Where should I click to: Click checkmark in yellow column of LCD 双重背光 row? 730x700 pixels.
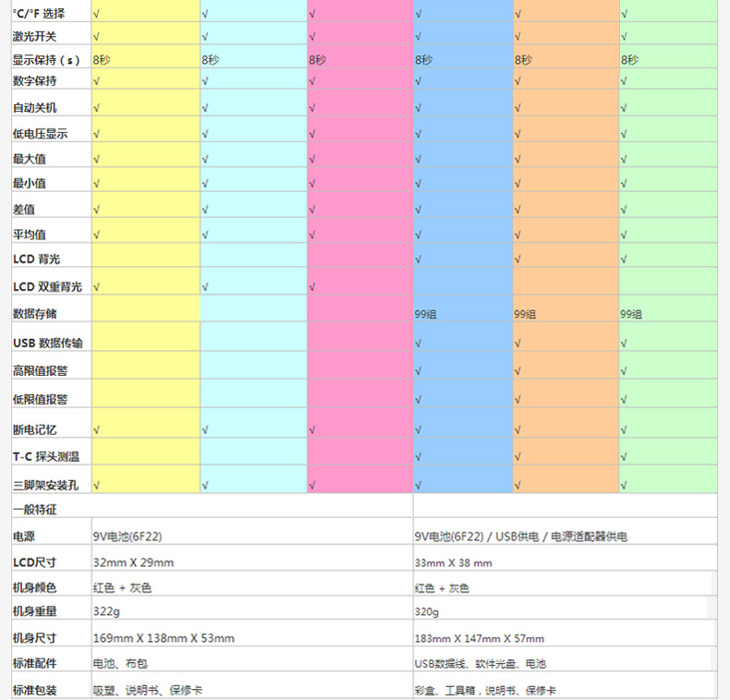click(x=97, y=287)
